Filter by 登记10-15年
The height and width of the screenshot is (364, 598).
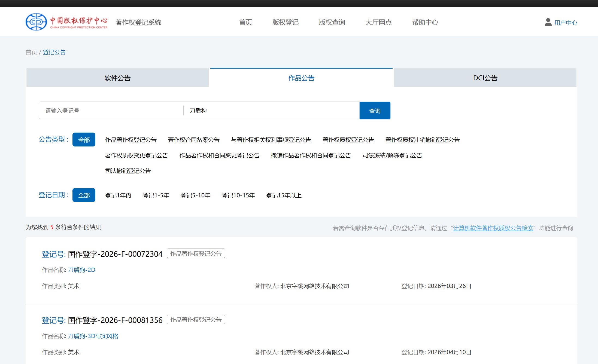238,195
